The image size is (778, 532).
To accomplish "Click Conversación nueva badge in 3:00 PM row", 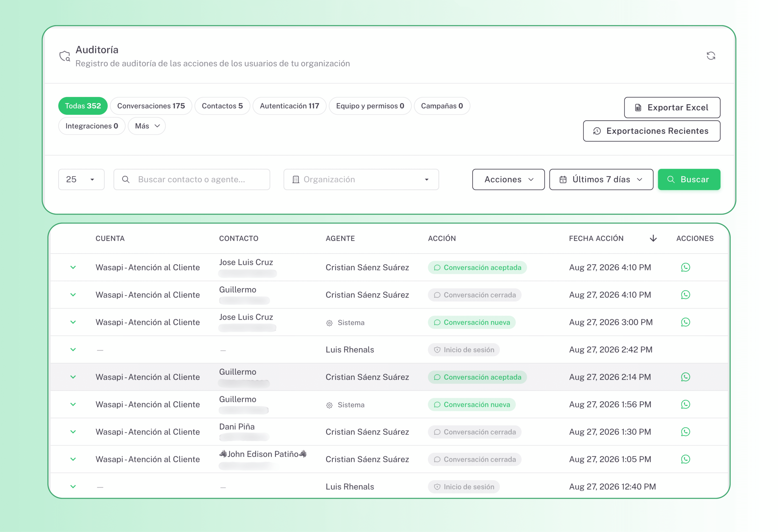I will (x=472, y=322).
